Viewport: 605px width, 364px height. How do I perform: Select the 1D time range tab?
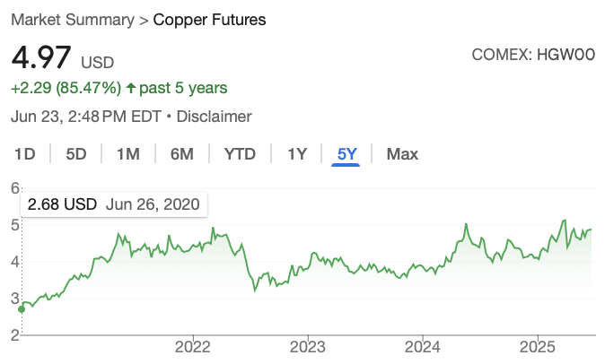click(x=25, y=154)
